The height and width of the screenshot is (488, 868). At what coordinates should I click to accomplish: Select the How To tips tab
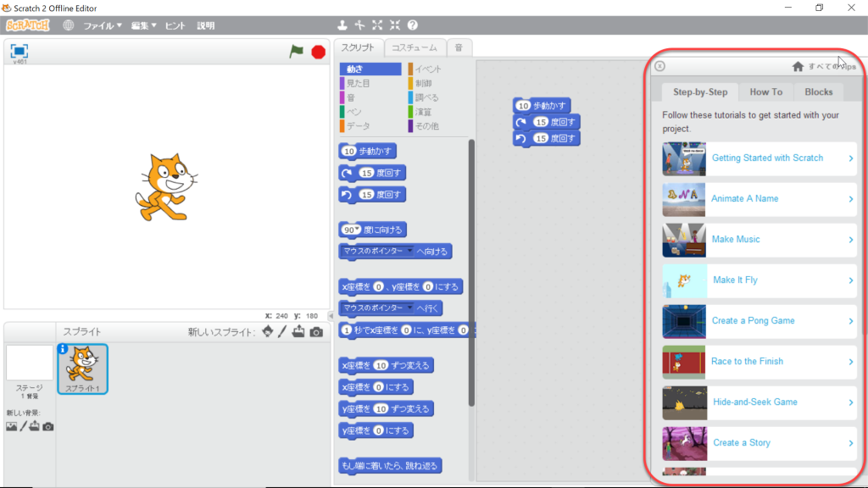(x=765, y=91)
